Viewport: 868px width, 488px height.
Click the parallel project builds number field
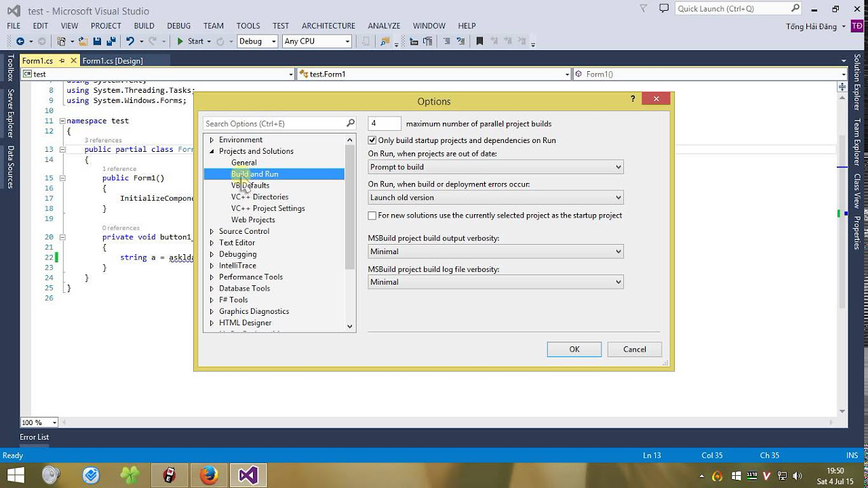384,123
